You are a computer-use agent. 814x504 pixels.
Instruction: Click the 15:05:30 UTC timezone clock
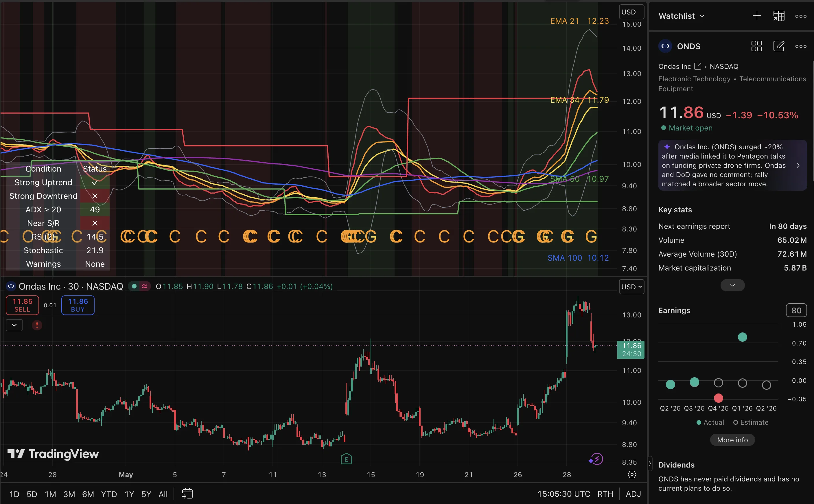(563, 494)
